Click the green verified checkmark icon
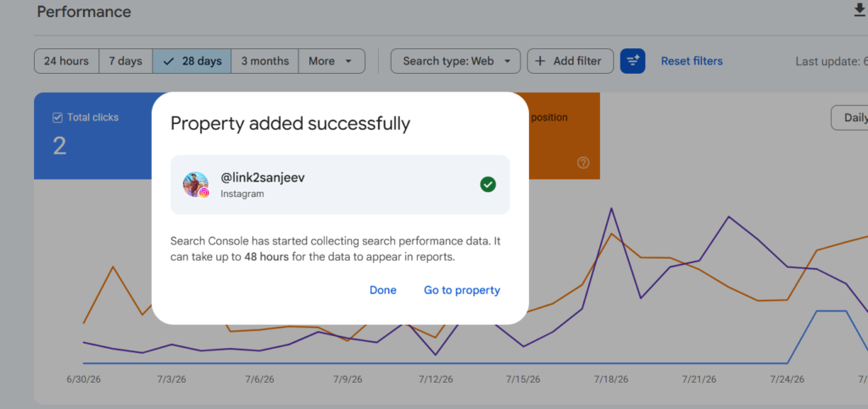The height and width of the screenshot is (409, 868). pos(488,184)
